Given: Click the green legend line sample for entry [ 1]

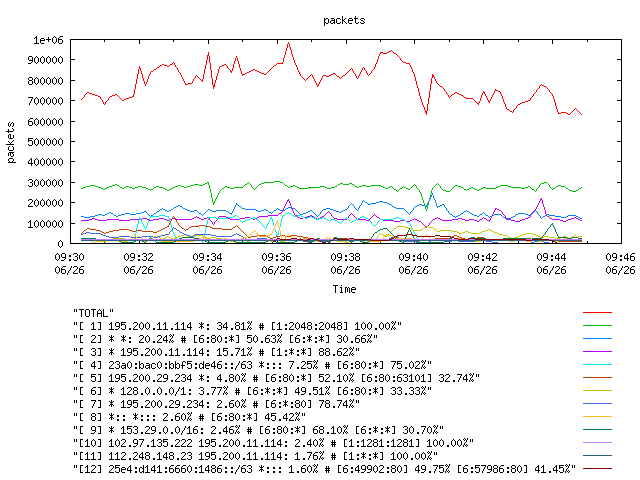Looking at the screenshot, I should pyautogui.click(x=598, y=326).
